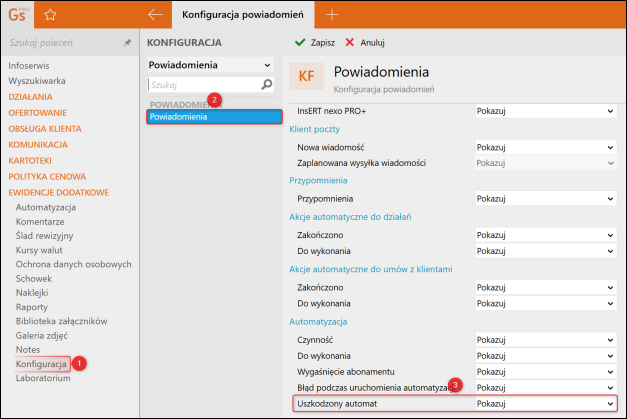
Task: Open the Powiadomienia configuration dropdown
Action: pyautogui.click(x=210, y=65)
